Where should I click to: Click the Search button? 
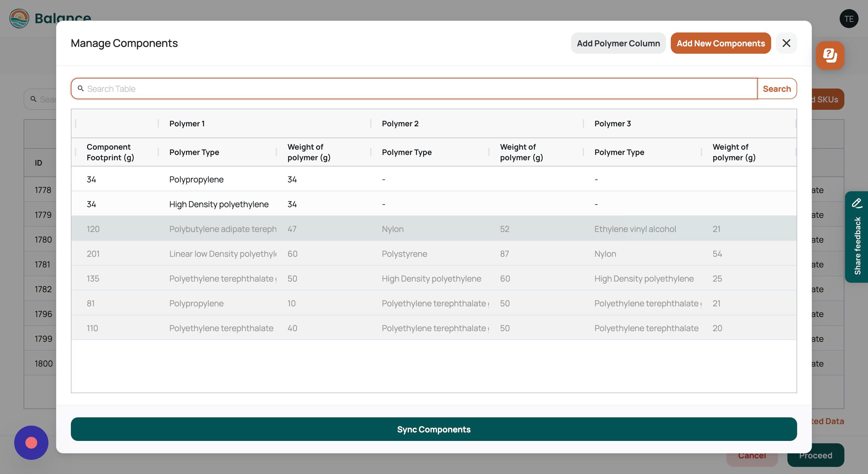(x=777, y=89)
